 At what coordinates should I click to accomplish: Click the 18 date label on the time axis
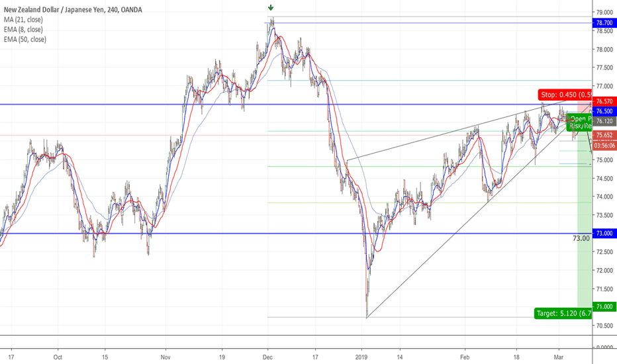(516, 357)
